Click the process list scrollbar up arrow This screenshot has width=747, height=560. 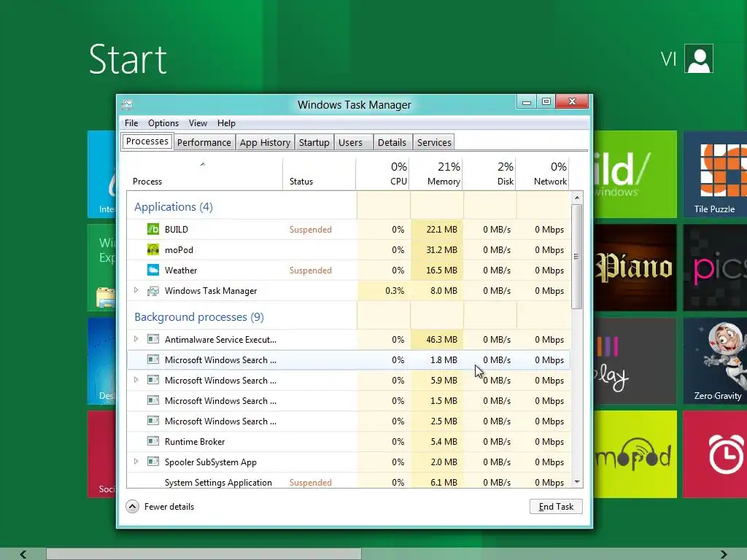(577, 197)
